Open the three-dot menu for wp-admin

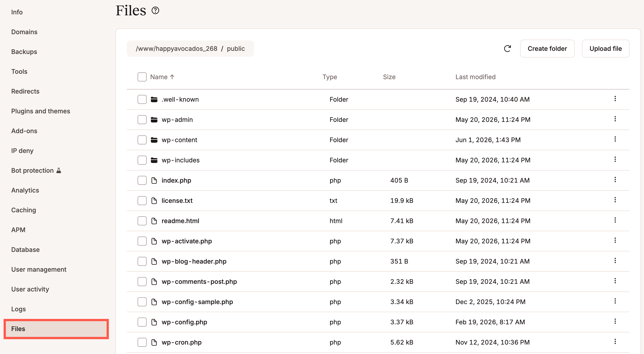tap(615, 119)
